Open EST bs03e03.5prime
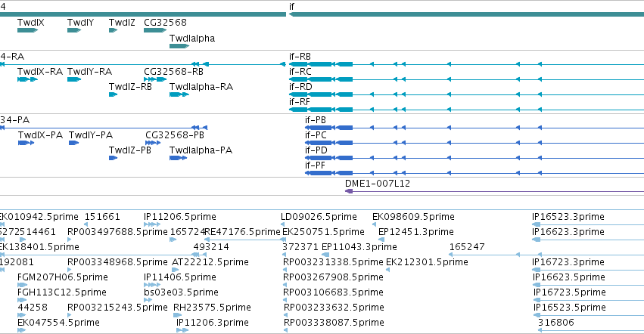Screen dimensions: 644x334 [148, 300]
